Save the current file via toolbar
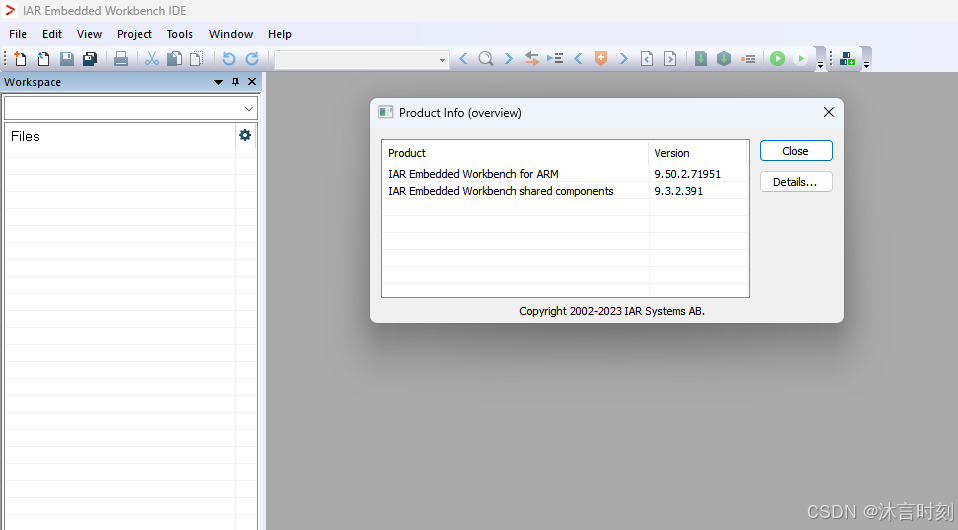 tap(67, 59)
